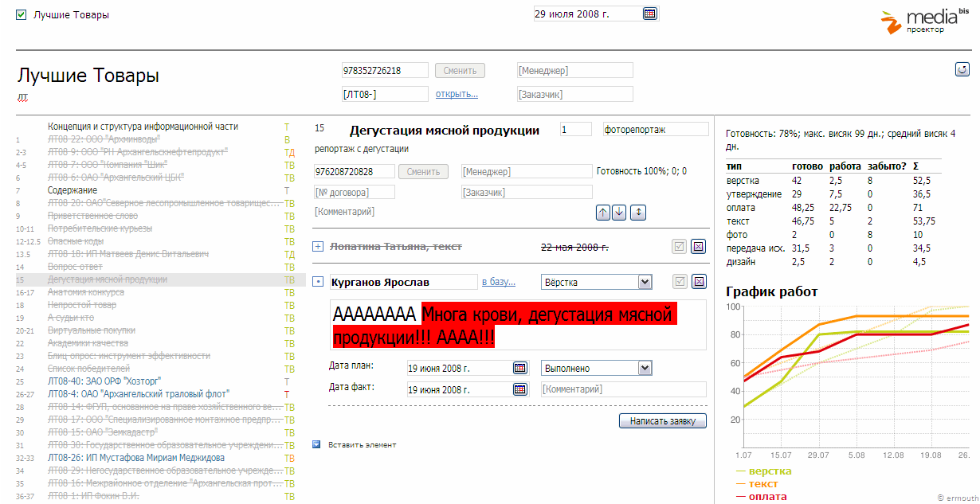Uncheck the Лучшие Товары checkbox

click(x=22, y=14)
